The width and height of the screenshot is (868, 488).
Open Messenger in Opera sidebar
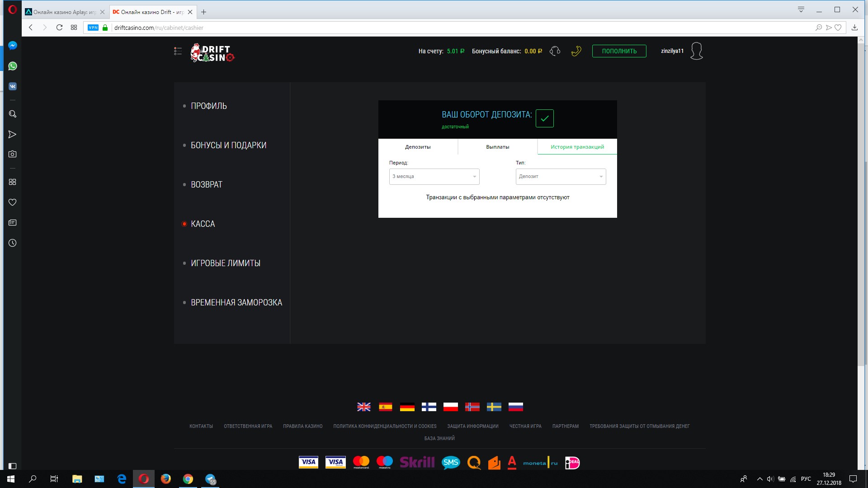coord(13,46)
